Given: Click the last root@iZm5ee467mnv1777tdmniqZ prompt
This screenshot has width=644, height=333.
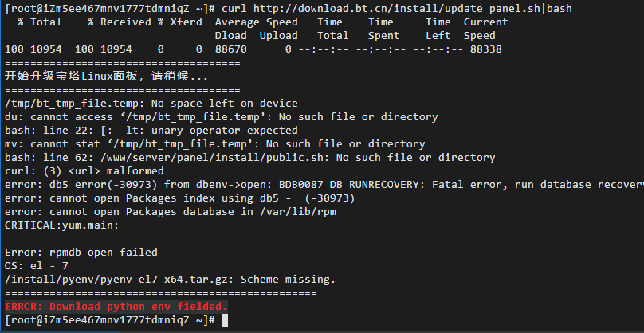Looking at the screenshot, I should 110,320.
